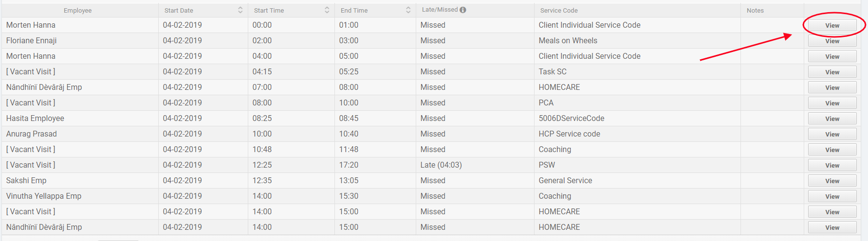Click the End Time sort arrows icon

point(408,10)
